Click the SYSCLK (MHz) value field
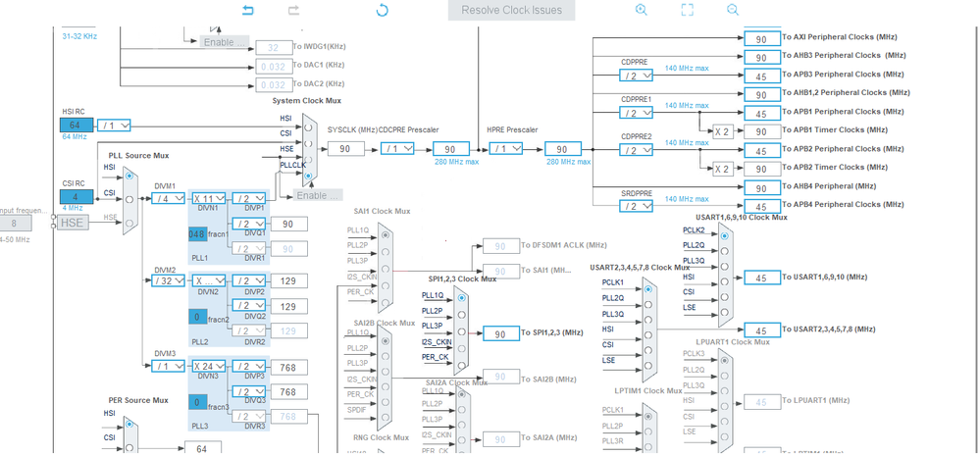 click(344, 149)
